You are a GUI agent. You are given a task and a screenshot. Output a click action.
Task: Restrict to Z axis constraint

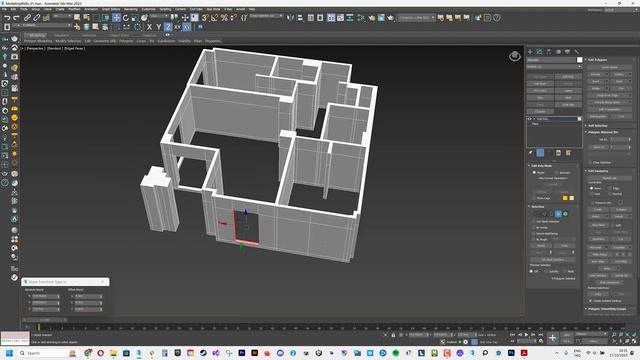[x=168, y=27]
